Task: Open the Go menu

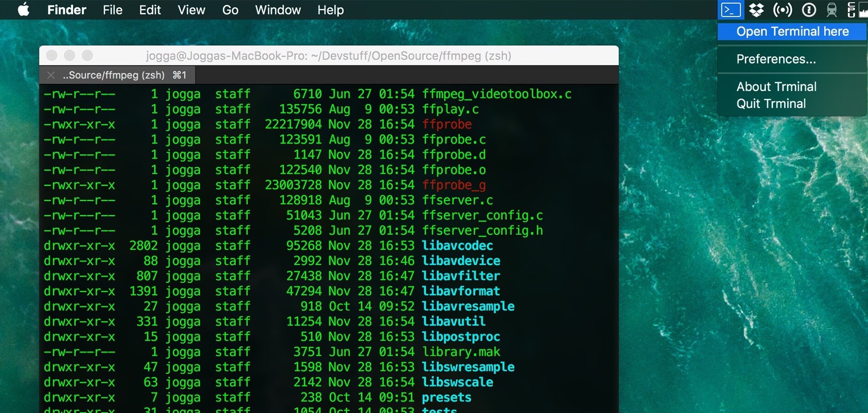Action: (x=230, y=10)
